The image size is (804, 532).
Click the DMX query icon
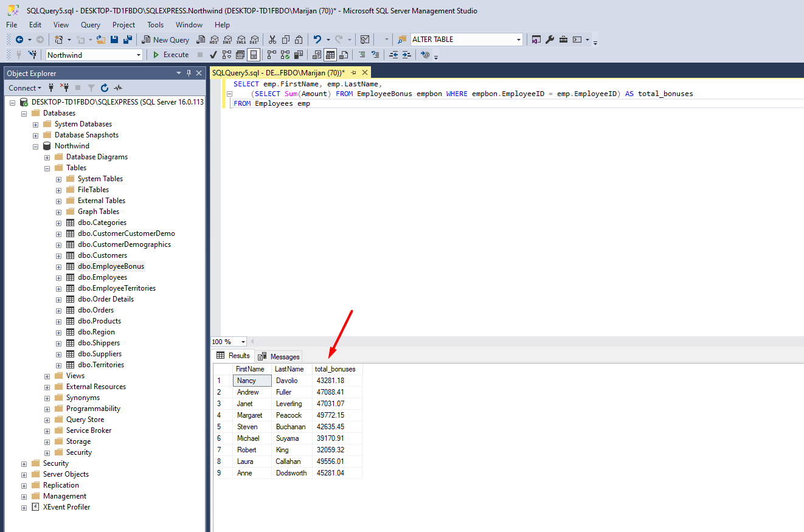pos(227,40)
